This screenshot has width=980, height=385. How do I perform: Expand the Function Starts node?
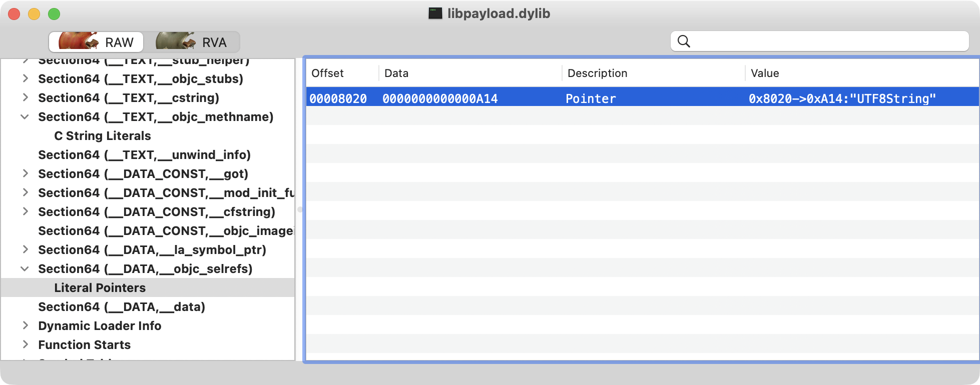point(25,344)
